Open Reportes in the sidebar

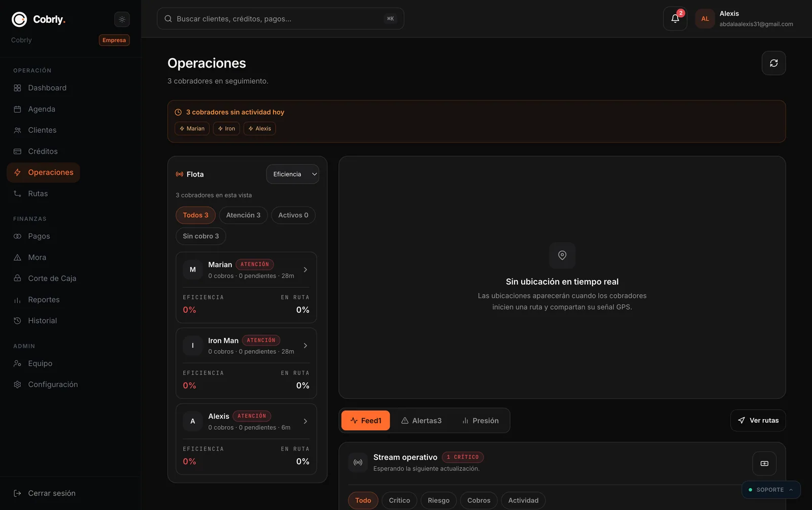pos(43,299)
